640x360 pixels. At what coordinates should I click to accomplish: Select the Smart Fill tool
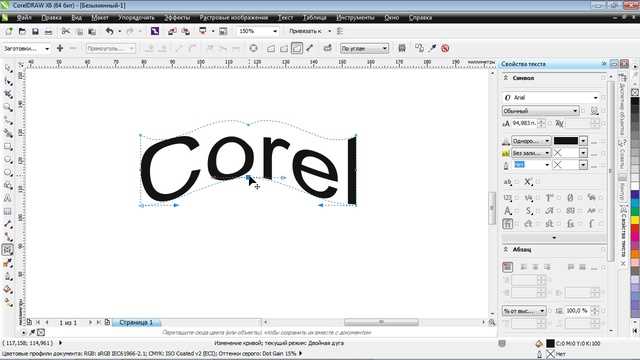(x=8, y=133)
